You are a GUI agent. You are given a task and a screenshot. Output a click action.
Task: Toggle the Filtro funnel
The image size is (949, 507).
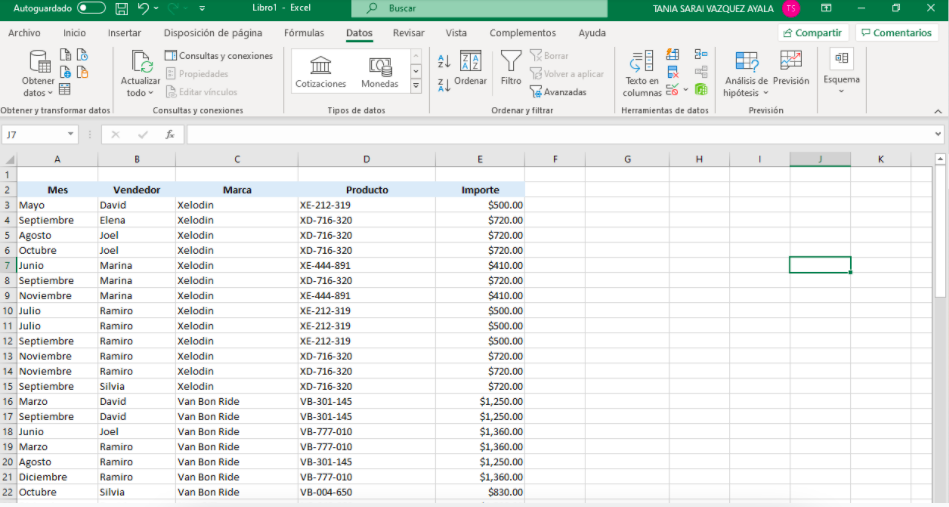coord(511,68)
